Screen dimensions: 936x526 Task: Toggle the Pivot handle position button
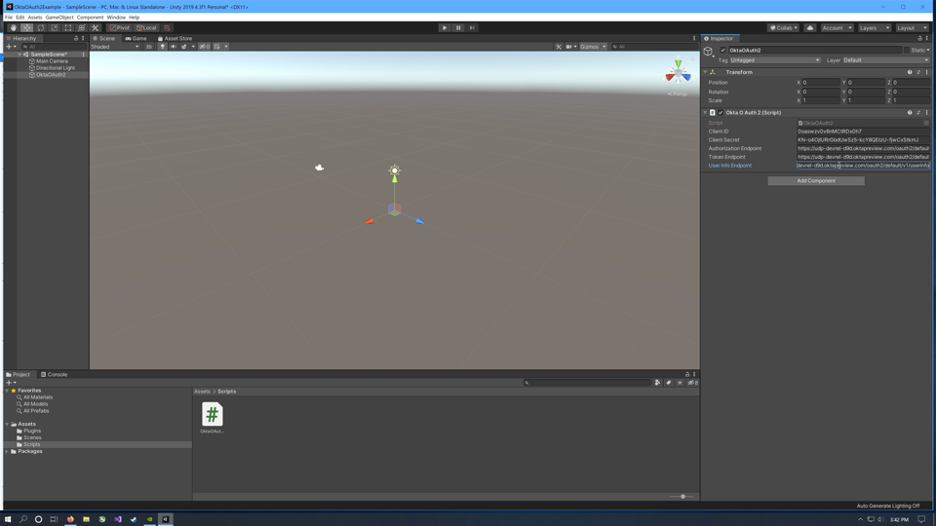(120, 28)
